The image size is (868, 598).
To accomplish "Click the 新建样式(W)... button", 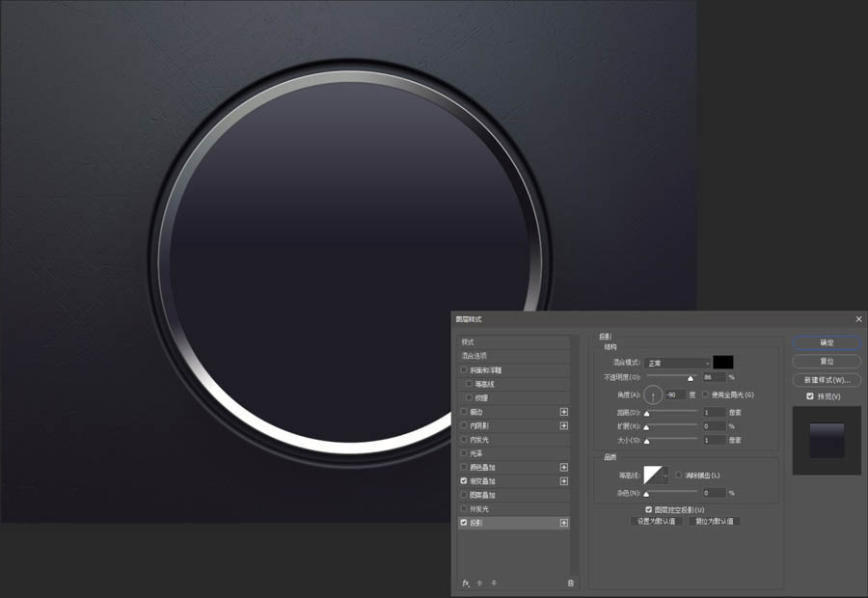I will (x=827, y=380).
